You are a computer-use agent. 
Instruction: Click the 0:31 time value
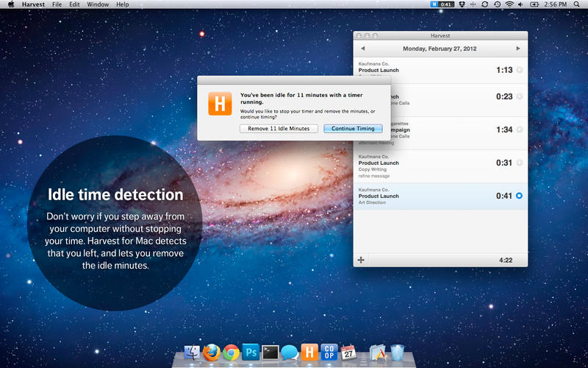(x=504, y=163)
